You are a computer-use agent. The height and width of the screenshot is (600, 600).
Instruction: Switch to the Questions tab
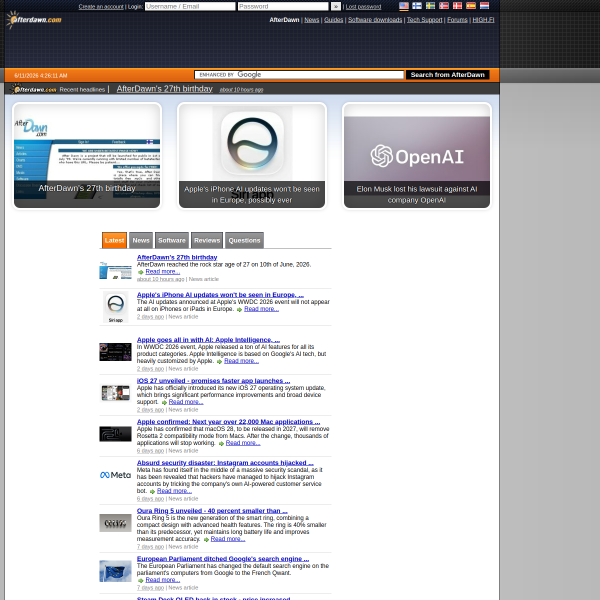tap(244, 240)
